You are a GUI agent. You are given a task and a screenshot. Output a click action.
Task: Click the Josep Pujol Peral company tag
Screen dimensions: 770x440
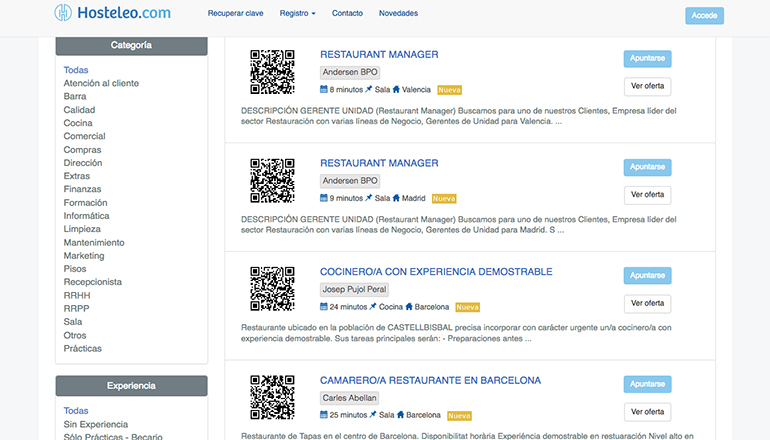[354, 289]
